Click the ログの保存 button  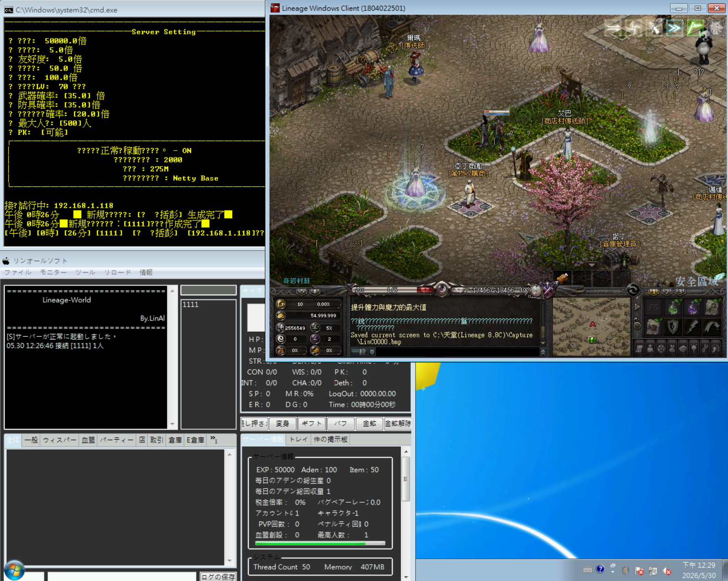tap(218, 576)
